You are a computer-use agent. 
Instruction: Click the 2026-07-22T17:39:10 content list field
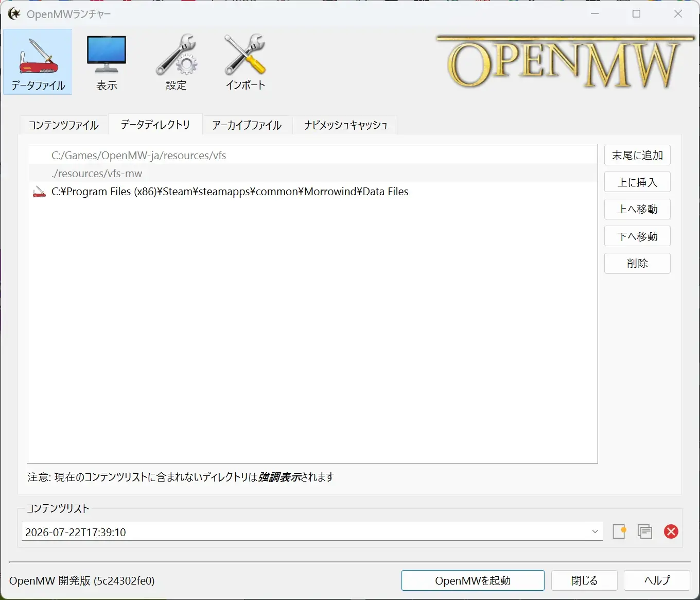(312, 532)
